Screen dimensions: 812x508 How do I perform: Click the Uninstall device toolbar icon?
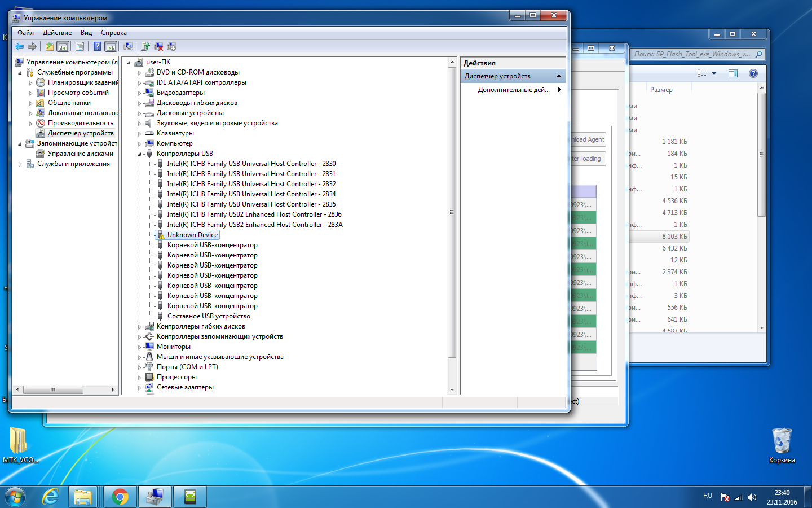point(158,46)
